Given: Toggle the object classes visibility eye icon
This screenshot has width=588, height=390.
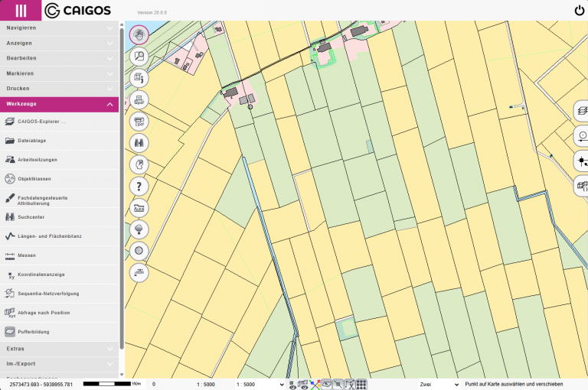Looking at the screenshot, I should tap(303, 385).
